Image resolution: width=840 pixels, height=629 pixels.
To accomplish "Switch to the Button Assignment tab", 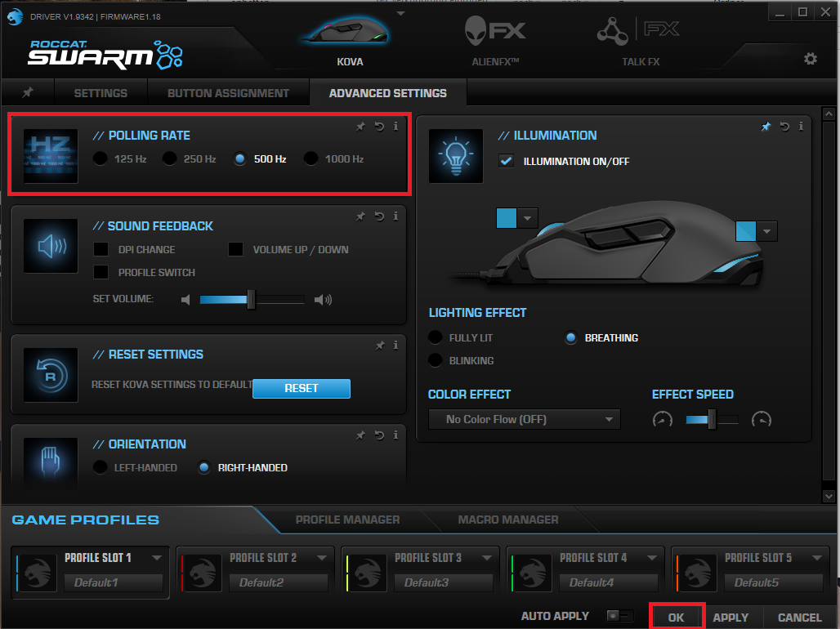I will pyautogui.click(x=228, y=93).
